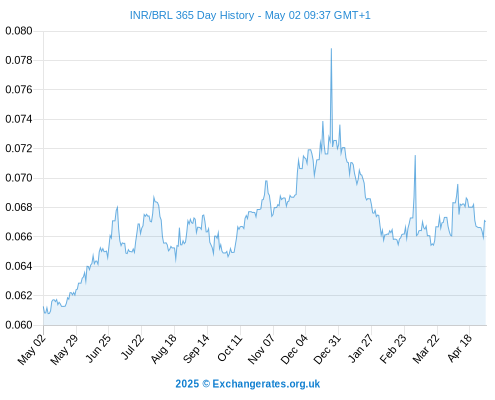Image resolution: width=495 pixels, height=400 pixels.
Task: Click the Exchangerates.org.uk copyright link
Action: point(248,384)
